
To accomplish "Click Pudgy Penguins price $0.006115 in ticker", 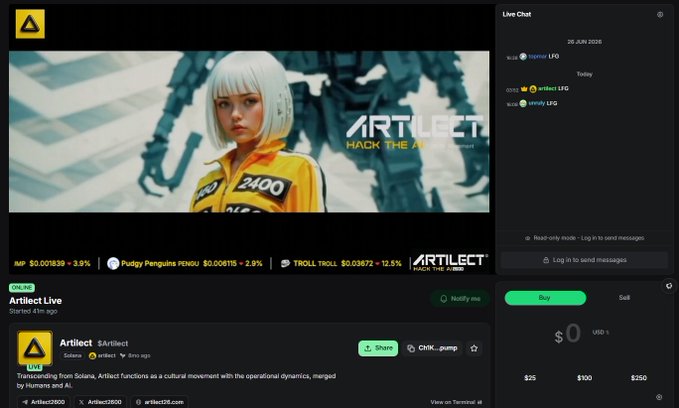I will 220,263.
